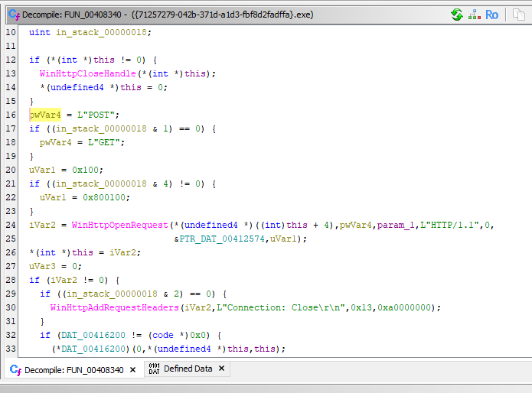Click the PTR_DAT_00412574 reference
The image size is (532, 393).
pos(222,239)
